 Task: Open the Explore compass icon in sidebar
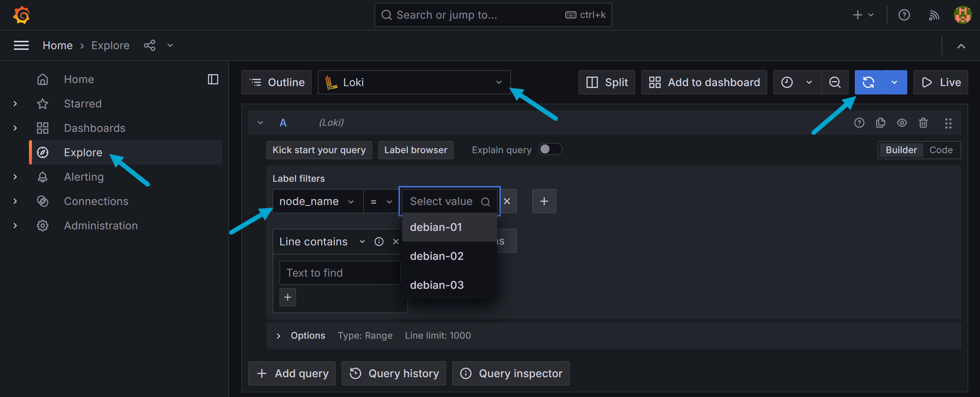(43, 152)
